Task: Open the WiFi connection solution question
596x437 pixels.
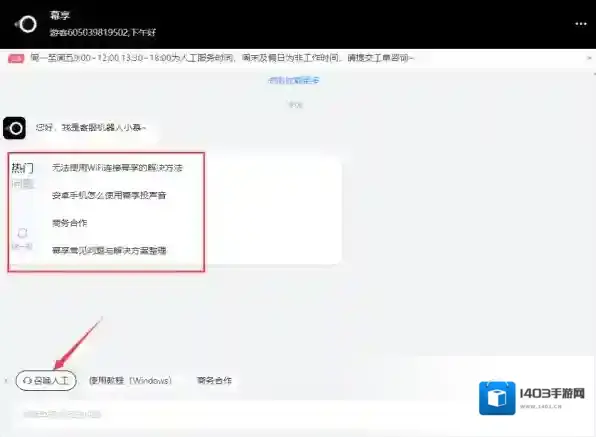Action: click(x=117, y=168)
